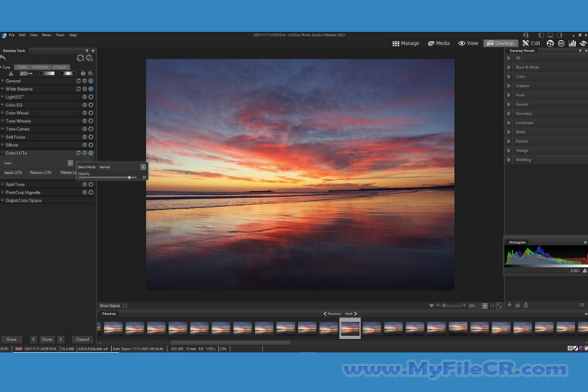Expand the Tone Curves group
The height and width of the screenshot is (392, 588).
click(x=2, y=129)
